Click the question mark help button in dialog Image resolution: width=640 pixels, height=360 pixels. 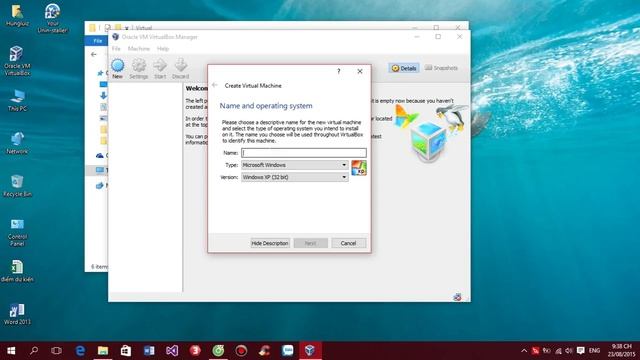338,71
